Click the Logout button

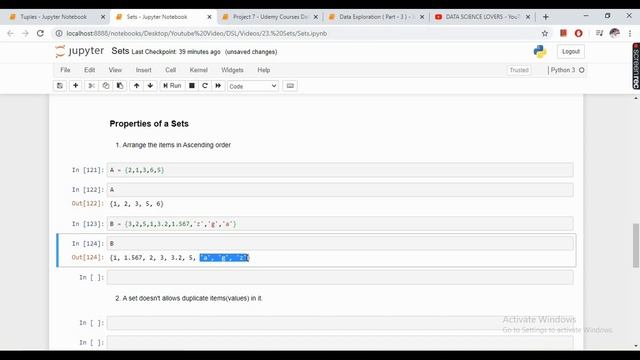click(x=571, y=51)
